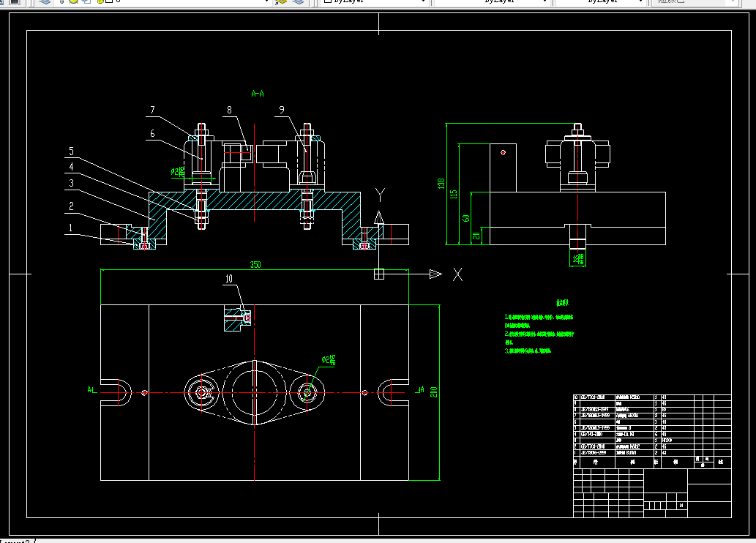The image size is (756, 543).
Task: Select the left A section cut marker
Action: coord(91,389)
